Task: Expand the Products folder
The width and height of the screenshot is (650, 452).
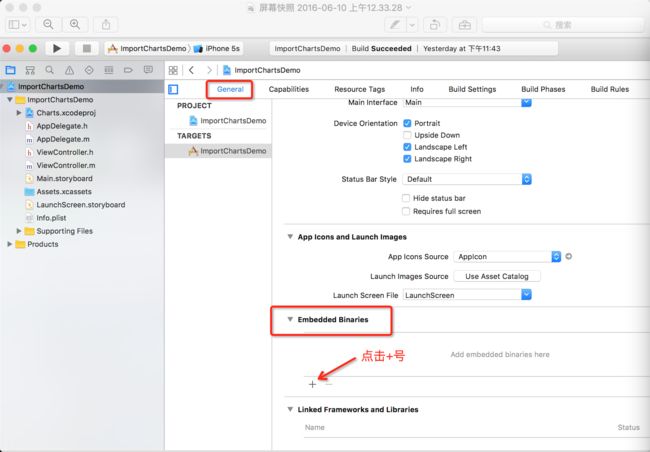Action: pyautogui.click(x=10, y=244)
